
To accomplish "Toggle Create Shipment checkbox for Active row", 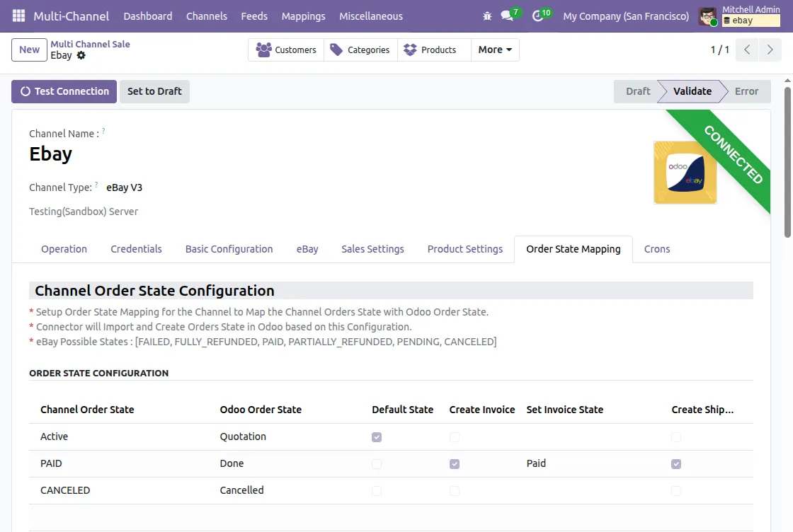I will (676, 437).
